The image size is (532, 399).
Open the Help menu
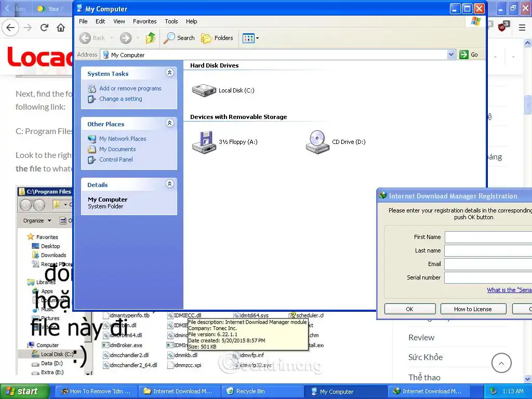coord(191,21)
